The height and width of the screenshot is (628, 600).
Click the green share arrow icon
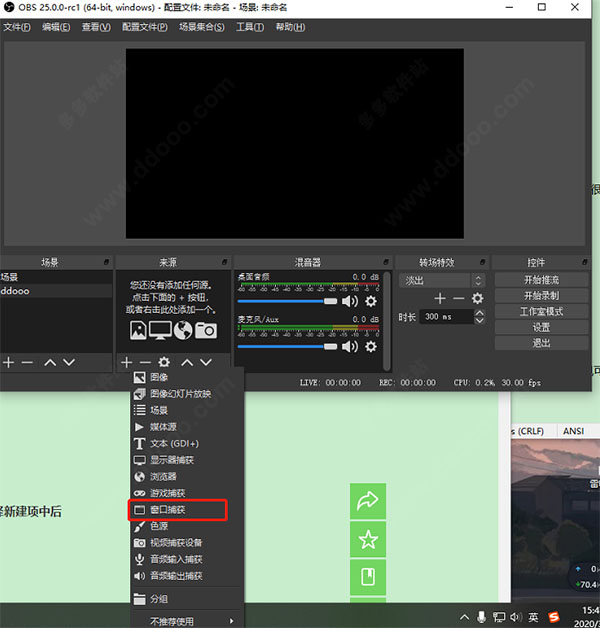367,501
